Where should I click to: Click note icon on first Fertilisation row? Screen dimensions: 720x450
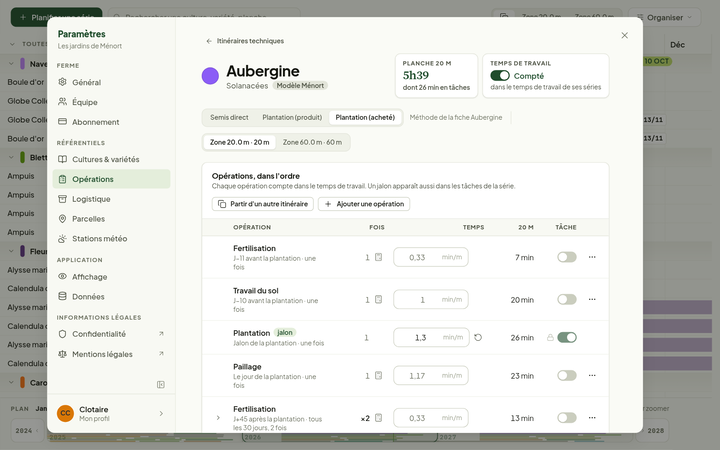point(378,257)
